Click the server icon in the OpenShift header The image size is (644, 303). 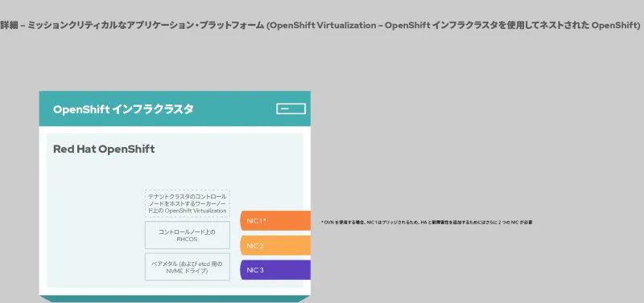291,109
